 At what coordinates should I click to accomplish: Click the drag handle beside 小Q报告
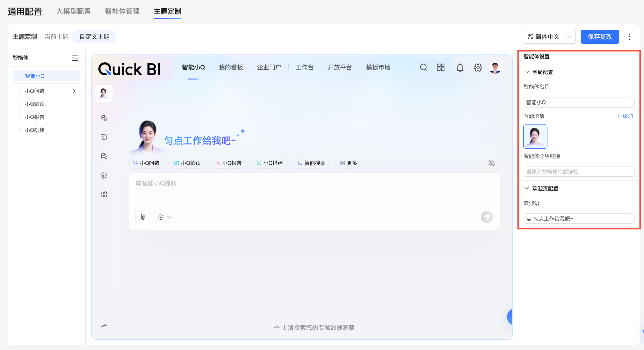20,117
